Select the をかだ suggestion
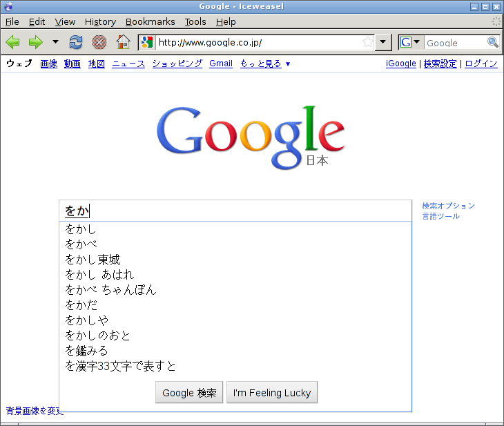The width and height of the screenshot is (504, 426). tap(235, 304)
